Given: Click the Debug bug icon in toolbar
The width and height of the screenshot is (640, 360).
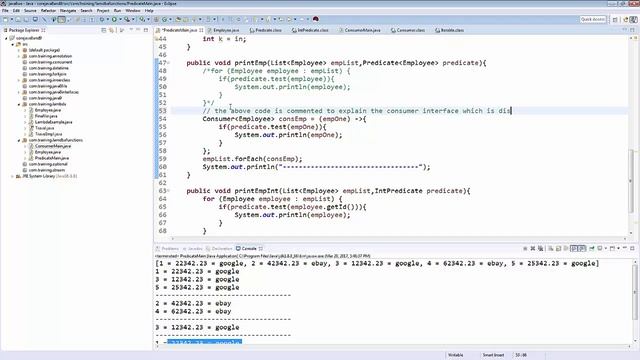Looking at the screenshot, I should (x=102, y=19).
